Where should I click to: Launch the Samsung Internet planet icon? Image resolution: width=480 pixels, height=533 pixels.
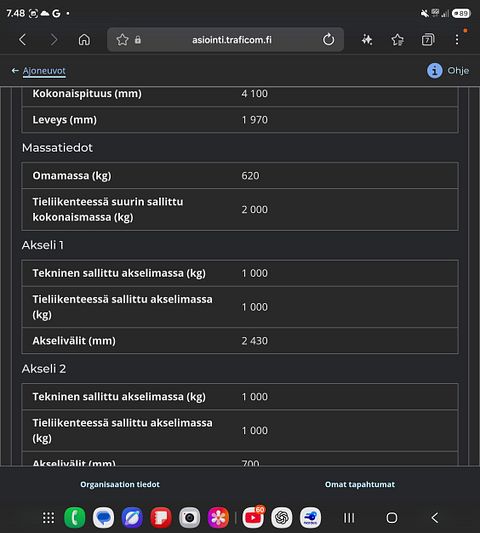point(132,518)
